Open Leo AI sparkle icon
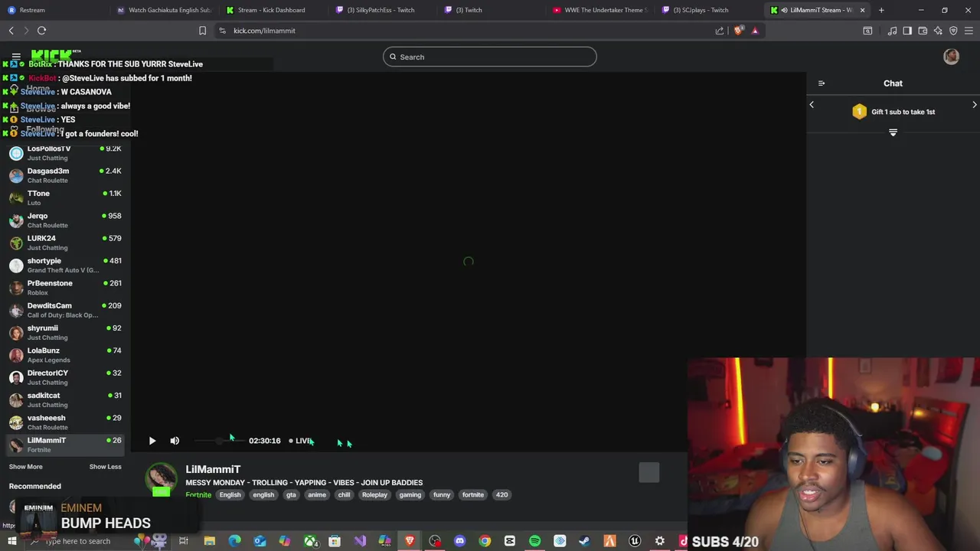 click(x=938, y=31)
